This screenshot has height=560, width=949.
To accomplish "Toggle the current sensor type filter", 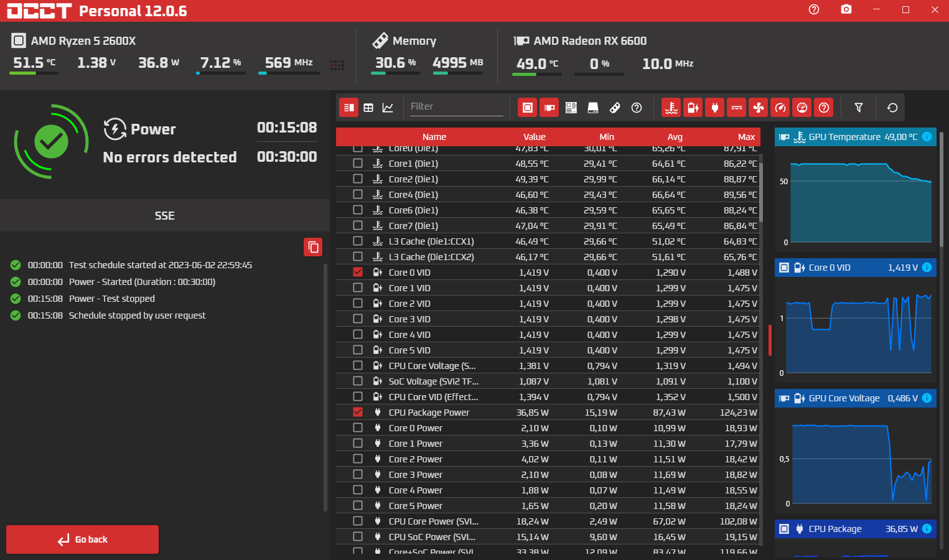I will [737, 108].
